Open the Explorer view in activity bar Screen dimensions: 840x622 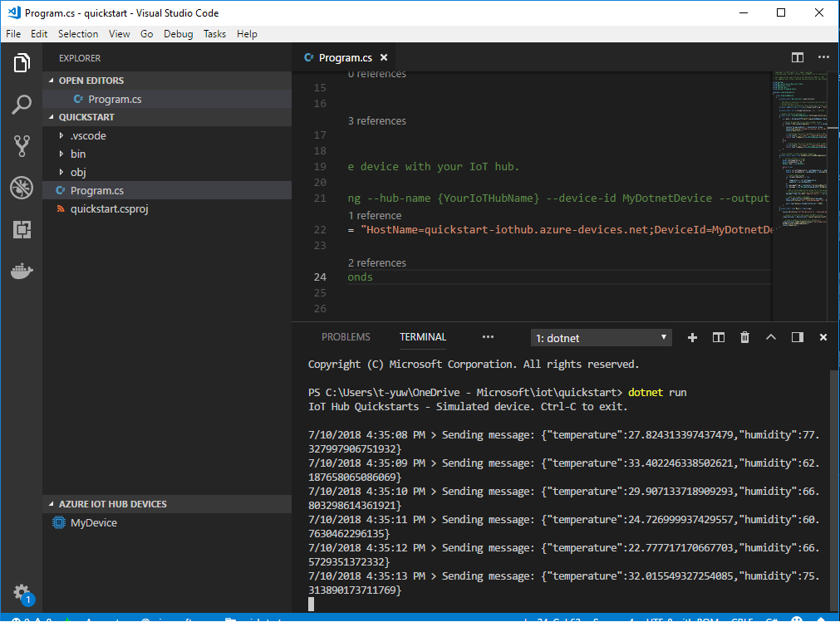click(22, 63)
